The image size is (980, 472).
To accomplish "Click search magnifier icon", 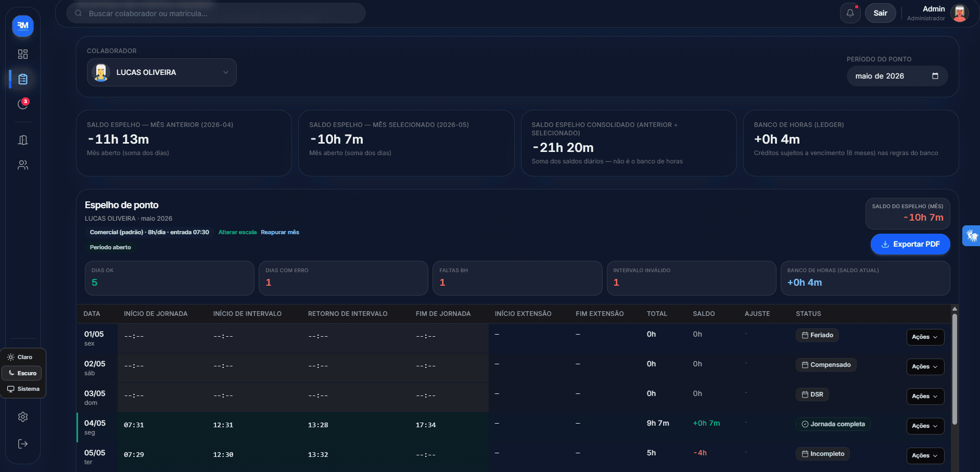I will (78, 14).
